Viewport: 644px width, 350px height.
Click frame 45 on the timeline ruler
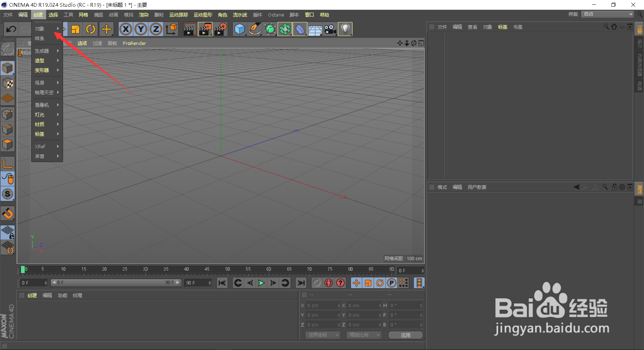point(207,269)
